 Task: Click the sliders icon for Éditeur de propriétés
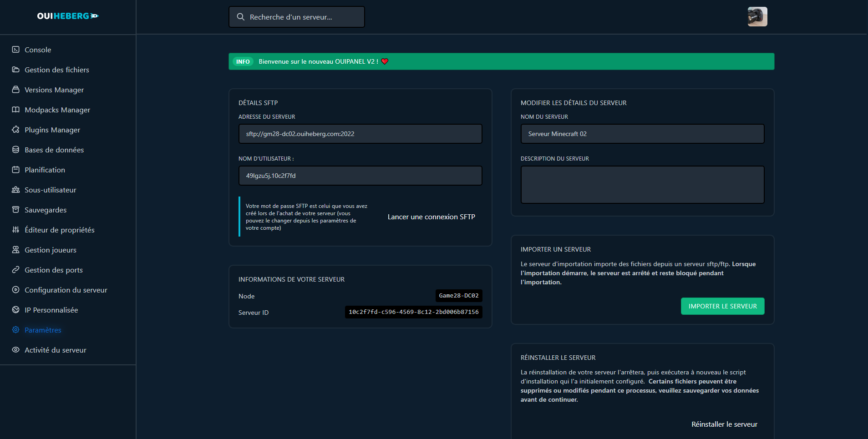(15, 230)
